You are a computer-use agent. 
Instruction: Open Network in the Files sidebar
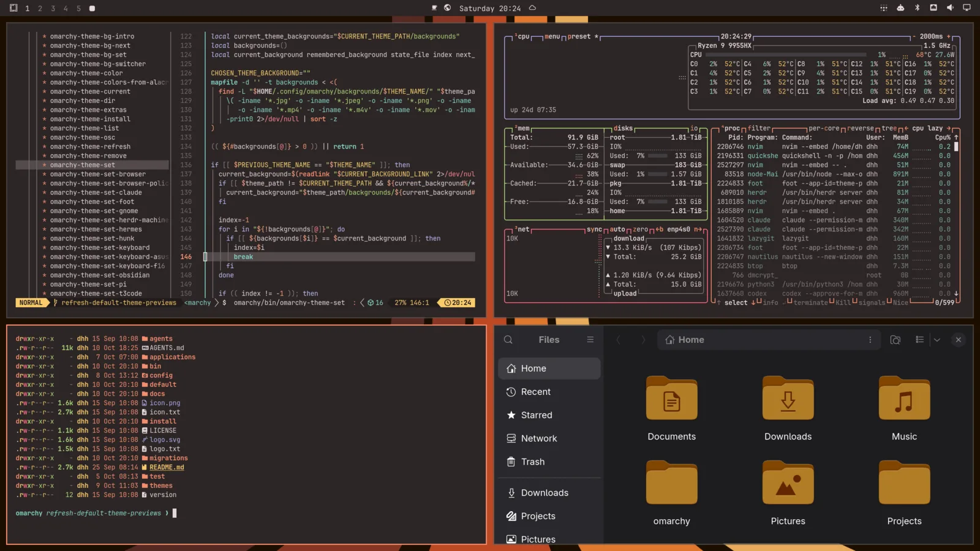(549, 438)
